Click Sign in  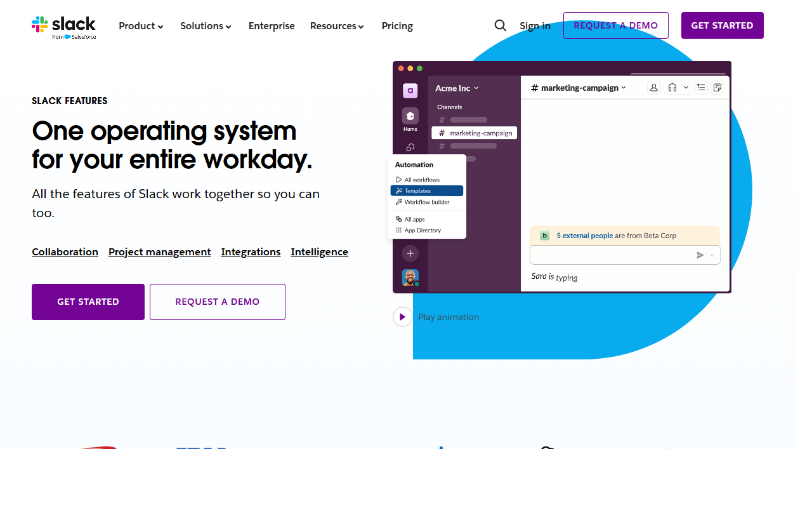[x=535, y=26]
